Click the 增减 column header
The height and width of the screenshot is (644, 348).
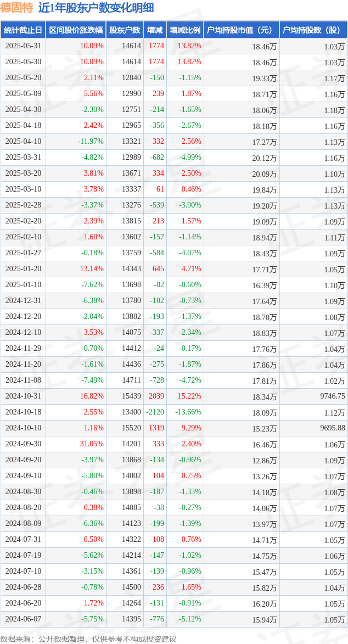tap(155, 30)
